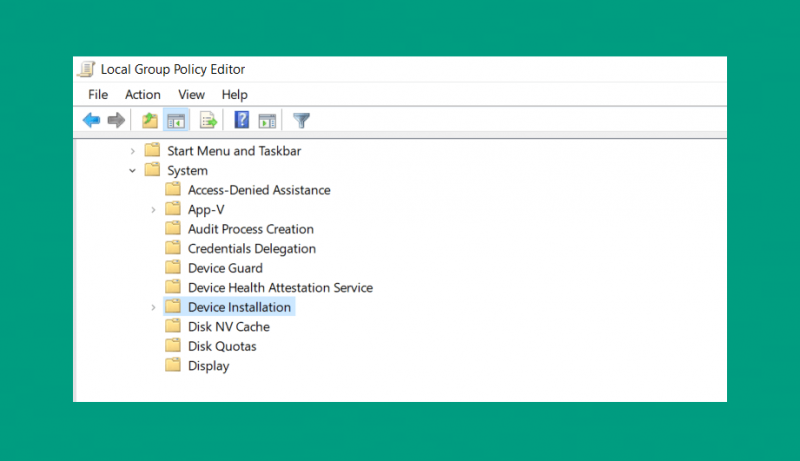800x461 pixels.
Task: Click the Local Group Policy Editor title icon
Action: pos(86,69)
